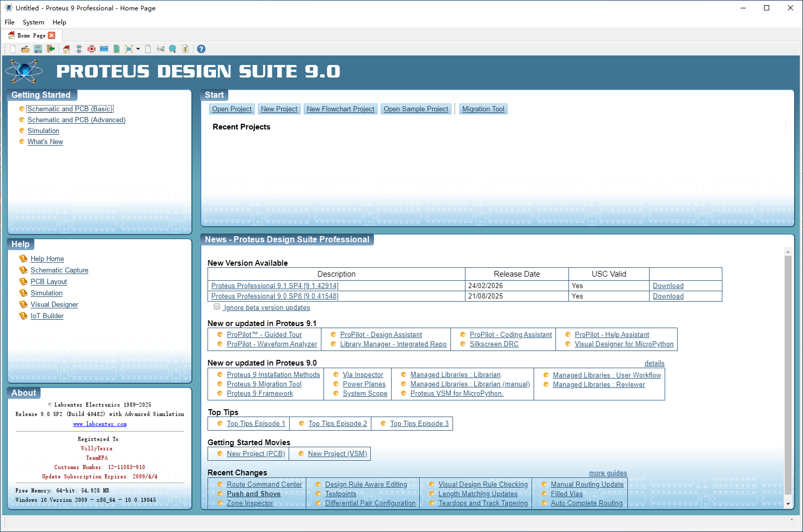803x532 pixels.
Task: Open the File menu
Action: point(9,22)
